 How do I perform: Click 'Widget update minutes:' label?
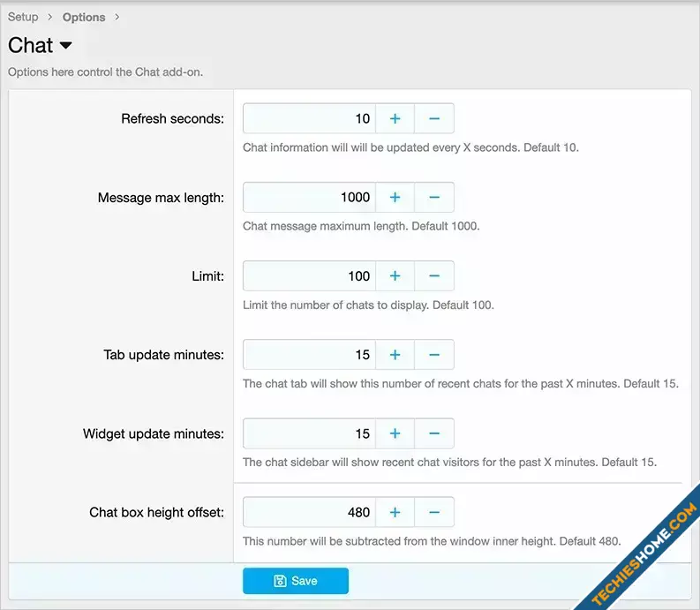point(154,433)
